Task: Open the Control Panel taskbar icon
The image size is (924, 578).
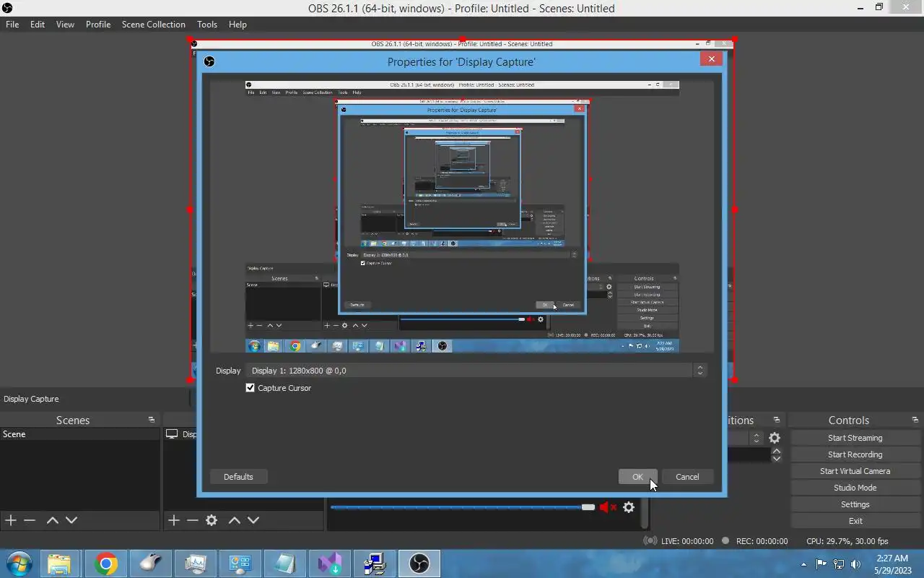Action: tap(240, 564)
